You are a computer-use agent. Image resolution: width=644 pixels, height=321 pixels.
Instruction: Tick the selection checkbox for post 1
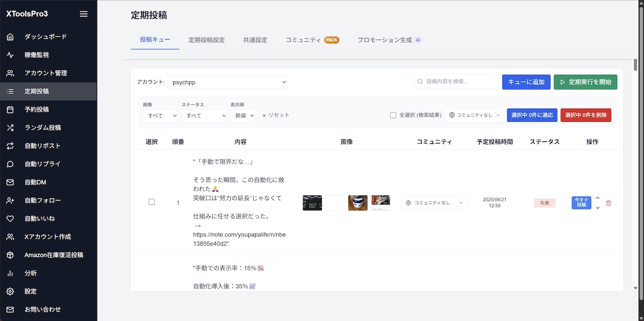(152, 202)
